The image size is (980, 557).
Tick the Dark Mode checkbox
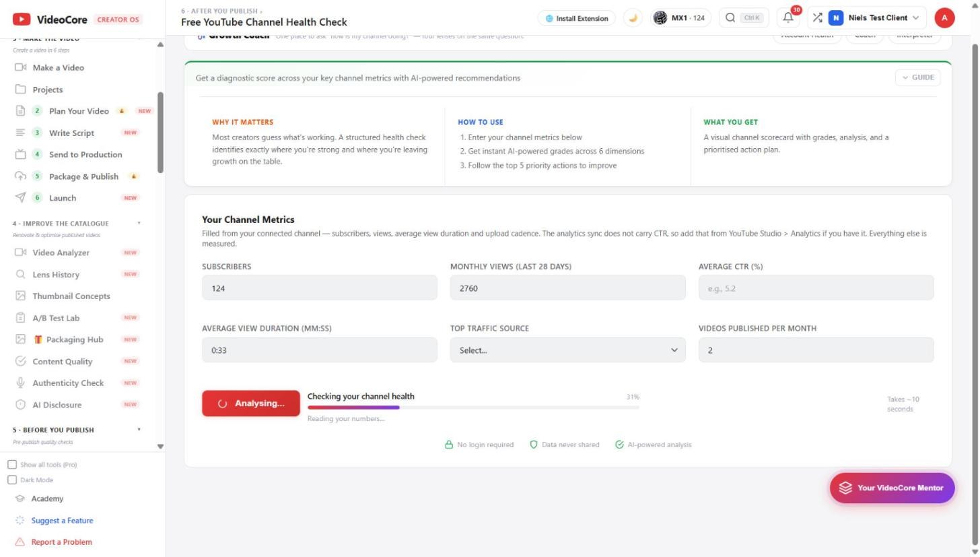[12, 480]
